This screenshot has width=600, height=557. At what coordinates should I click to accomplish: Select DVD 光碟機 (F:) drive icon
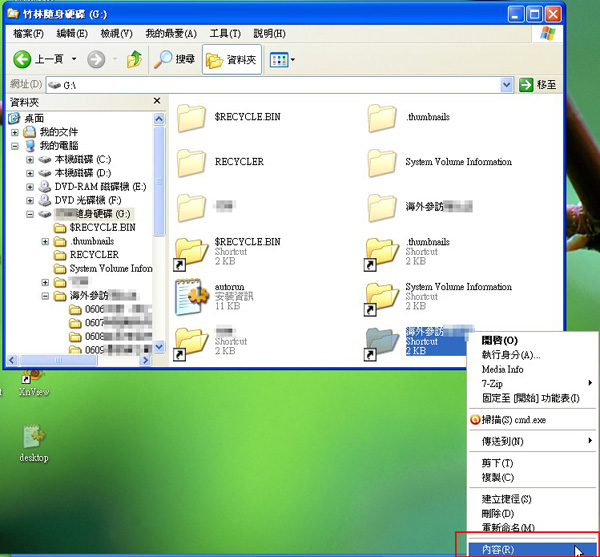(45, 200)
